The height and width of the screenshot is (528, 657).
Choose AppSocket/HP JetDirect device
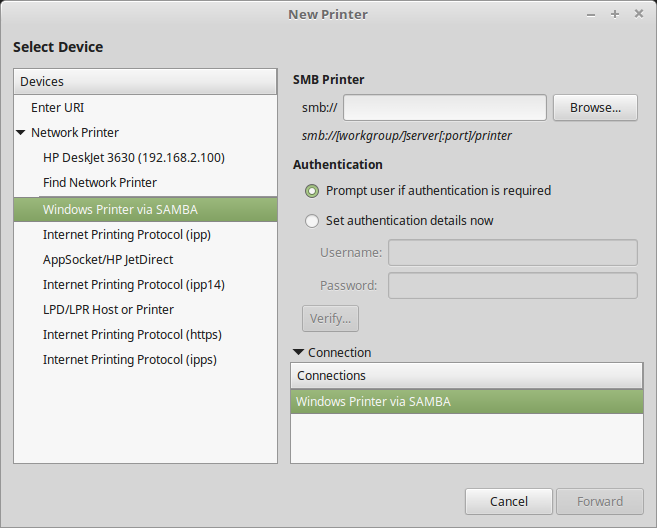coord(108,259)
